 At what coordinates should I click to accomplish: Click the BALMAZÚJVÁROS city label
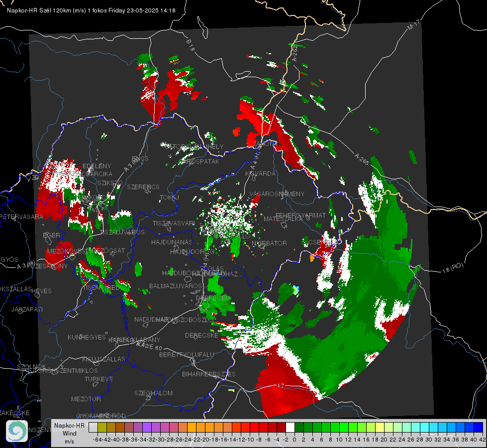point(176,286)
